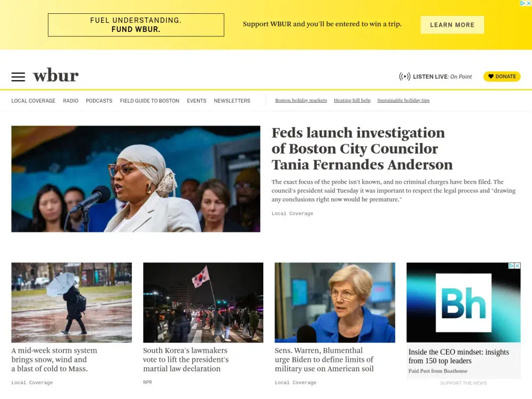The height and width of the screenshot is (399, 532).
Task: Close the yellow top banner advertisement
Action: (x=528, y=4)
